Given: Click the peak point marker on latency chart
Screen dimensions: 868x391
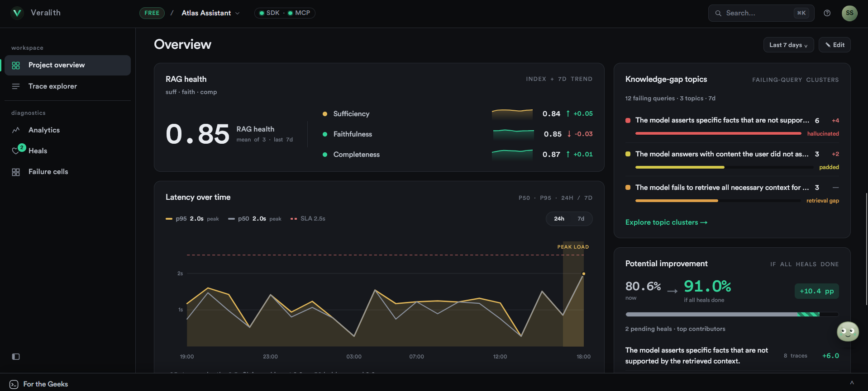Looking at the screenshot, I should pos(583,274).
